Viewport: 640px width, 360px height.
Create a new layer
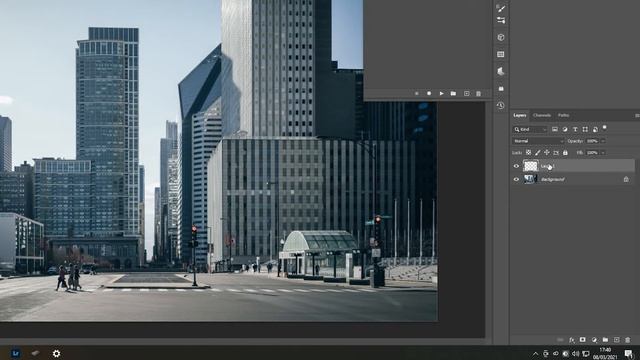617,340
